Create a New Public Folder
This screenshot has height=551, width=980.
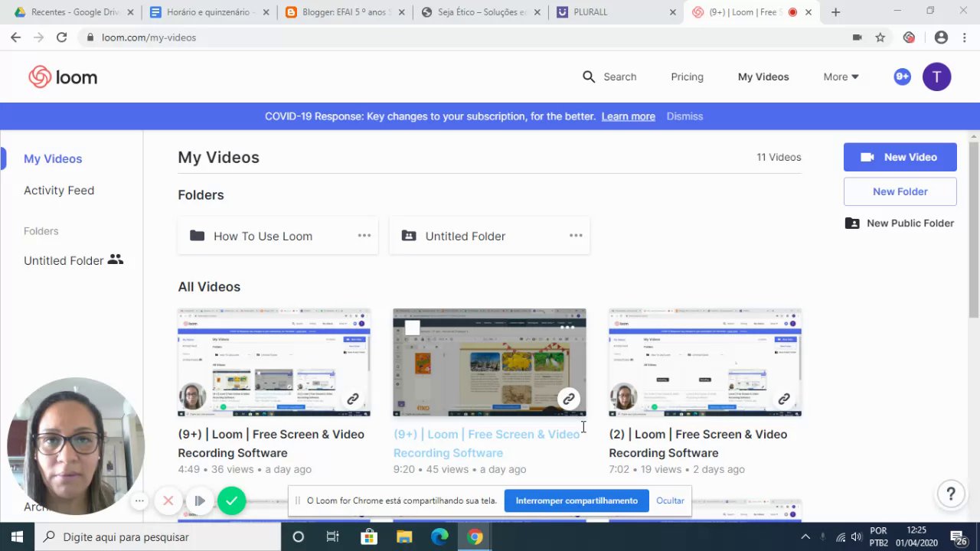(x=900, y=223)
